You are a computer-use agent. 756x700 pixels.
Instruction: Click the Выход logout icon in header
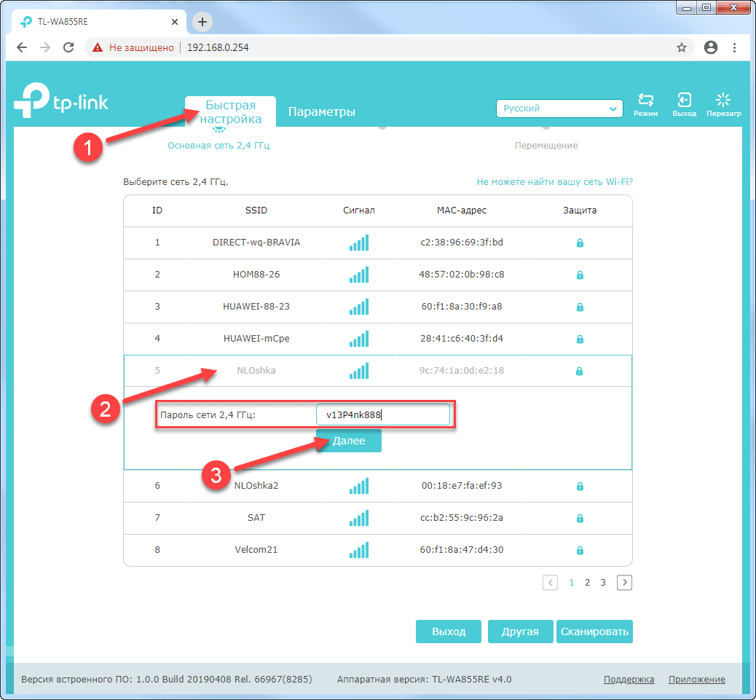pyautogui.click(x=684, y=101)
